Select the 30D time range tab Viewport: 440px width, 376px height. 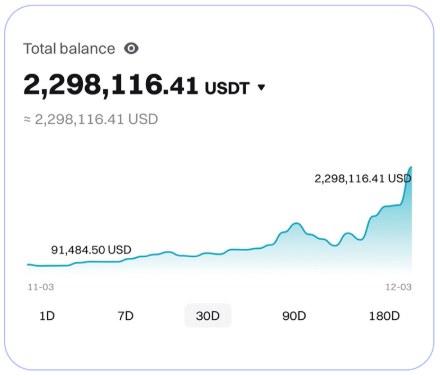click(x=208, y=315)
